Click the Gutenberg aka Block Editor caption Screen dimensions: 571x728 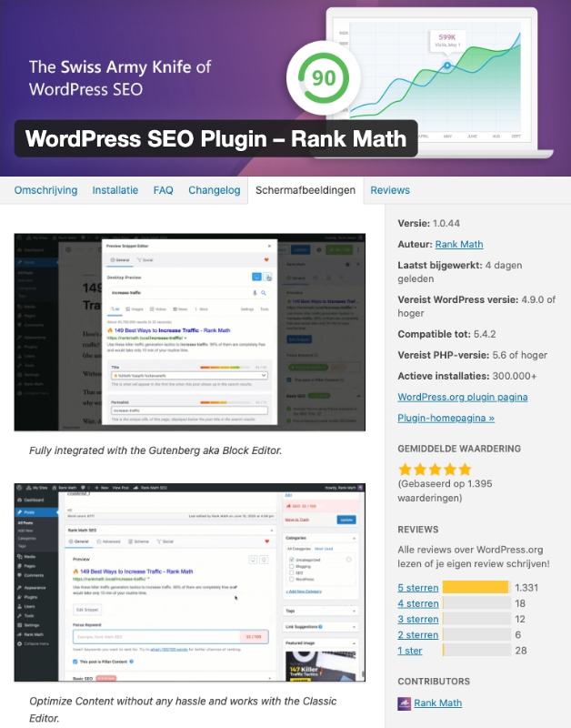pos(155,450)
